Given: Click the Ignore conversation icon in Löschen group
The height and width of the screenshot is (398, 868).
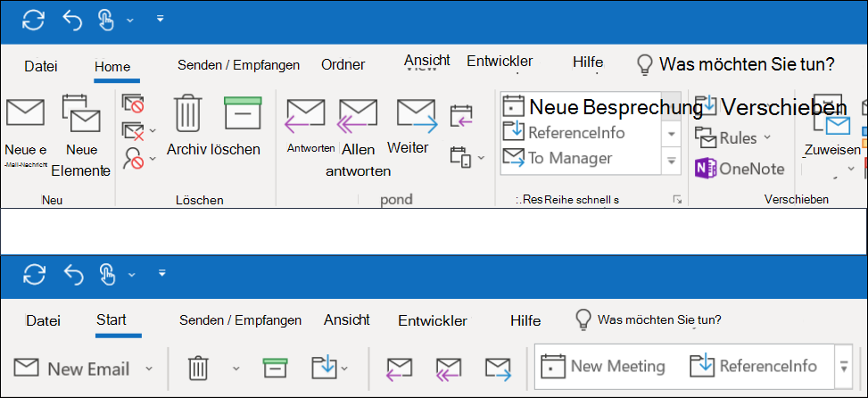Looking at the screenshot, I should click(133, 103).
